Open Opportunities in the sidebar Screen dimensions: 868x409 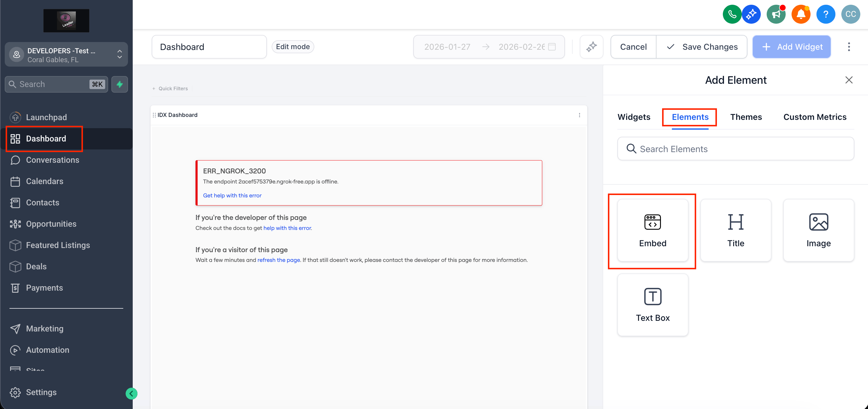tap(51, 224)
